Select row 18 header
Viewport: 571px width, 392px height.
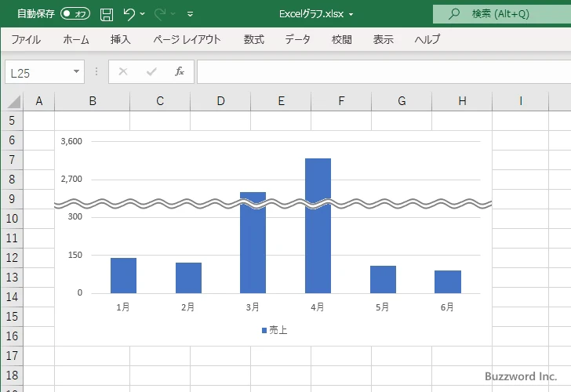click(x=12, y=376)
